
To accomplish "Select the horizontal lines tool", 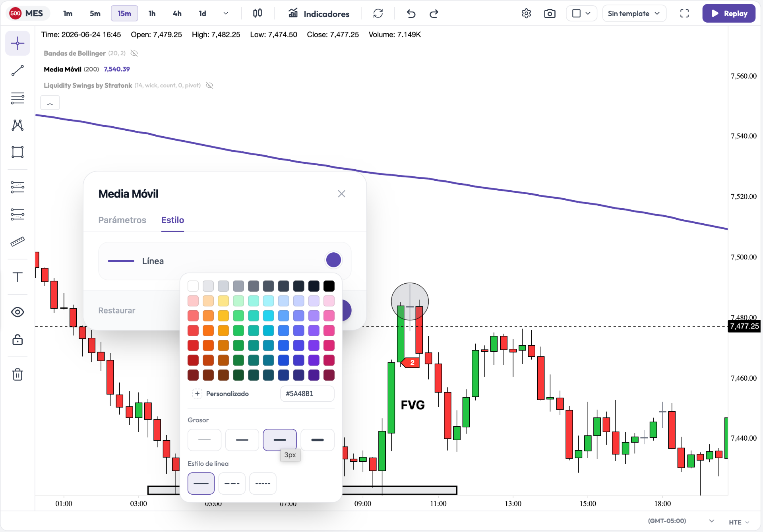I will coord(17,98).
